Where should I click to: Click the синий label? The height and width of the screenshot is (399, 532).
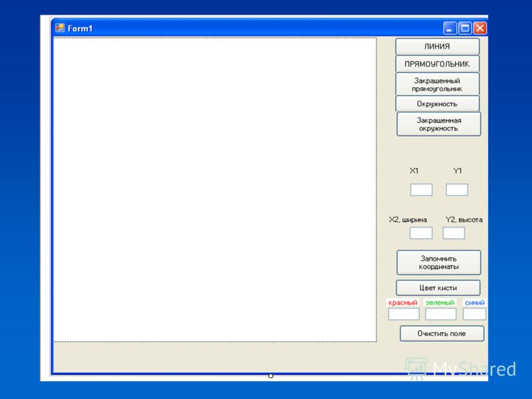[475, 303]
